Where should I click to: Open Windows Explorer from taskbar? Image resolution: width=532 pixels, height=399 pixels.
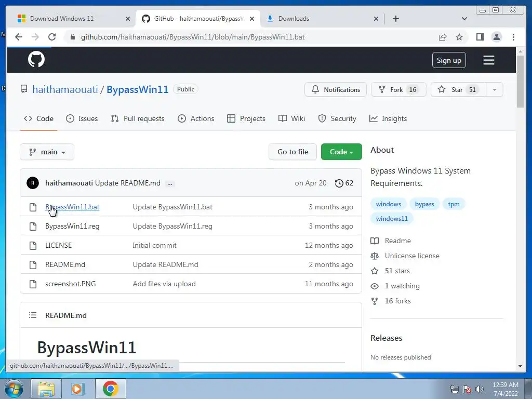point(46,389)
